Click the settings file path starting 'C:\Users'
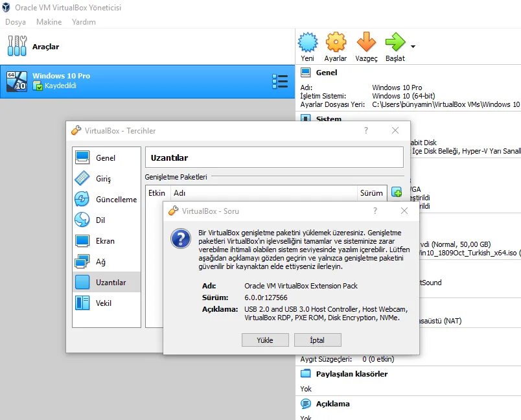Screen dimensions: 521x420 coord(446,104)
